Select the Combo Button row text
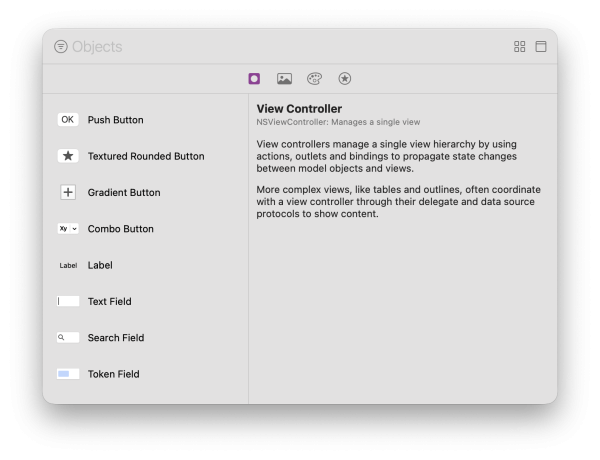 [120, 229]
